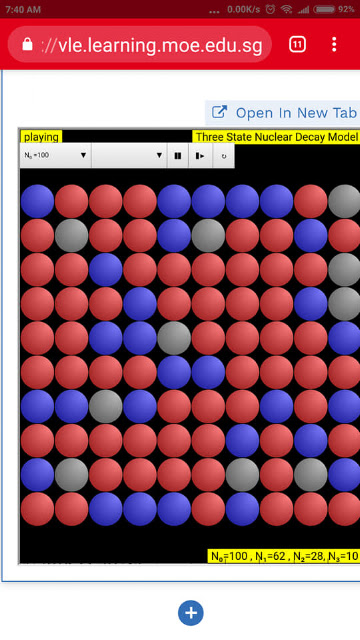Open the empty second dropdown menu
Image resolution: width=360 pixels, height=640 pixels.
(x=129, y=156)
